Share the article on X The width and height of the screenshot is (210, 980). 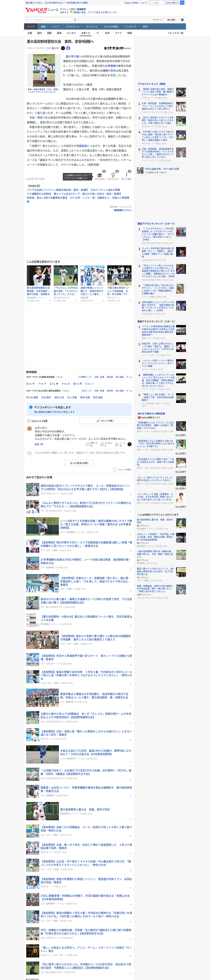pyautogui.click(x=63, y=48)
